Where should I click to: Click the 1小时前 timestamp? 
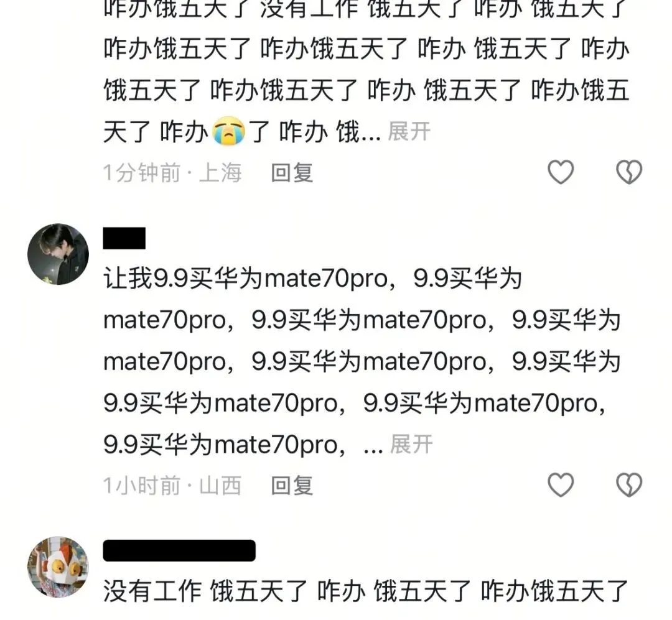coord(142,486)
